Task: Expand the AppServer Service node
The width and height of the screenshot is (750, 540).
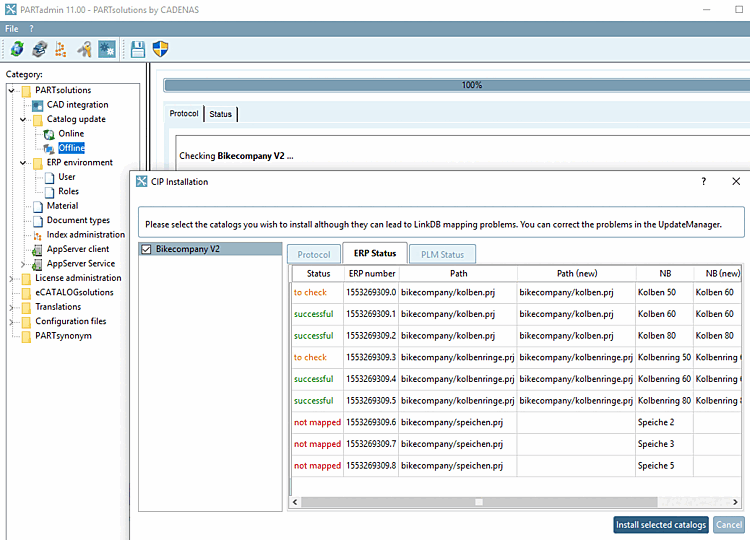Action: click(x=22, y=264)
